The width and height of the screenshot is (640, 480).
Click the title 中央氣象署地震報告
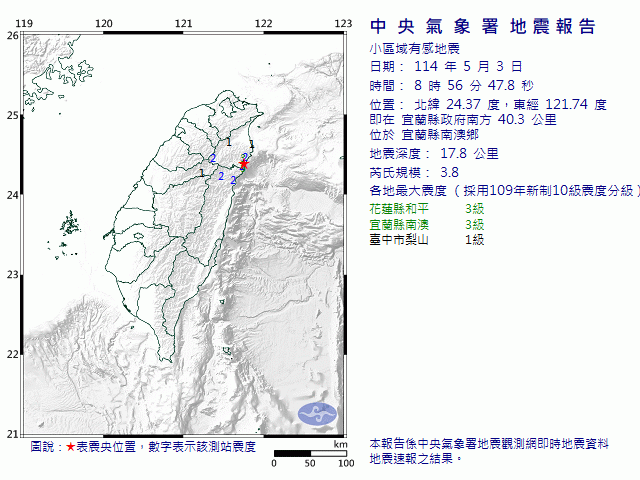point(483,27)
